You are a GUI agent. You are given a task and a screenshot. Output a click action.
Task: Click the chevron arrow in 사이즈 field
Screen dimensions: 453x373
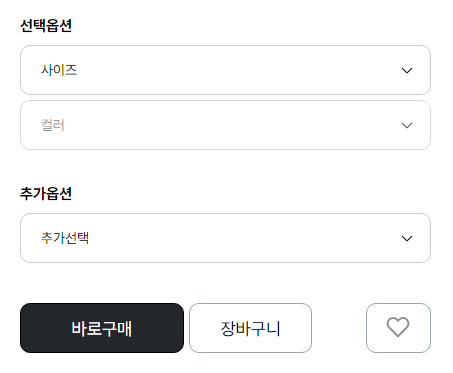coord(407,70)
